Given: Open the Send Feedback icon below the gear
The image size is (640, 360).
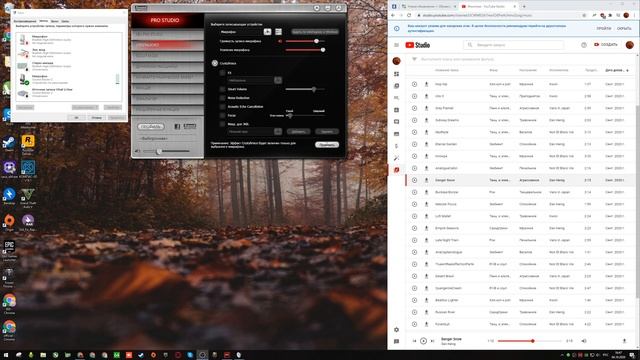Looking at the screenshot, I should (396, 341).
